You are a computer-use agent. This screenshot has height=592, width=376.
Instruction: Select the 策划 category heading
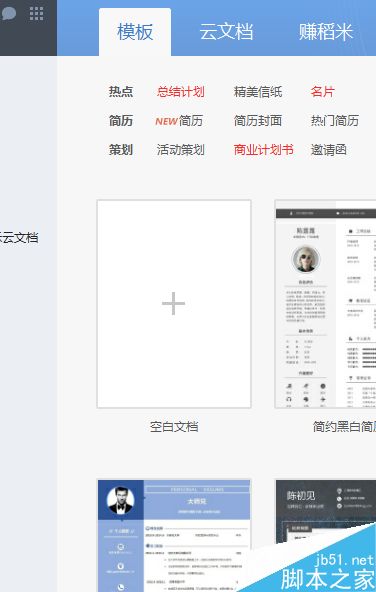(121, 150)
